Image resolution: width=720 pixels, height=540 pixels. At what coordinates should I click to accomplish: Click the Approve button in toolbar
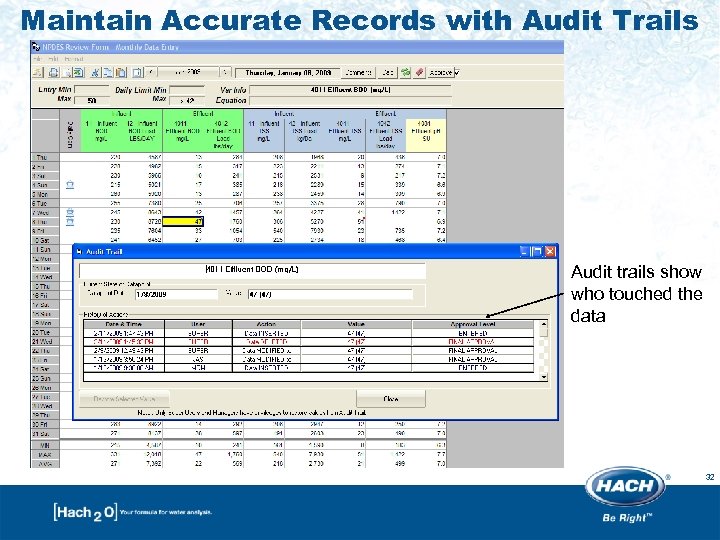pos(440,73)
